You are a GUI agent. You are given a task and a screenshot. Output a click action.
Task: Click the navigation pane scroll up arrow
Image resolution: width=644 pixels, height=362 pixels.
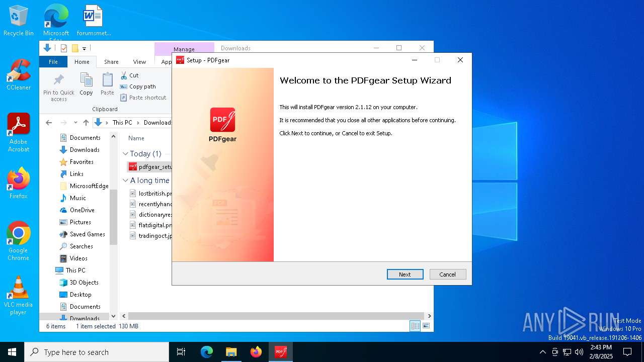point(113,137)
